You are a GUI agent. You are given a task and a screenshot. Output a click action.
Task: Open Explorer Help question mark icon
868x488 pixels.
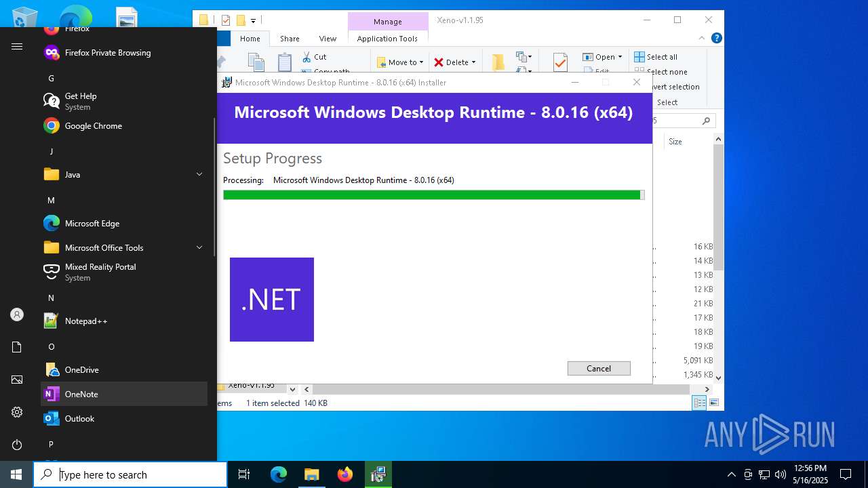pos(716,39)
